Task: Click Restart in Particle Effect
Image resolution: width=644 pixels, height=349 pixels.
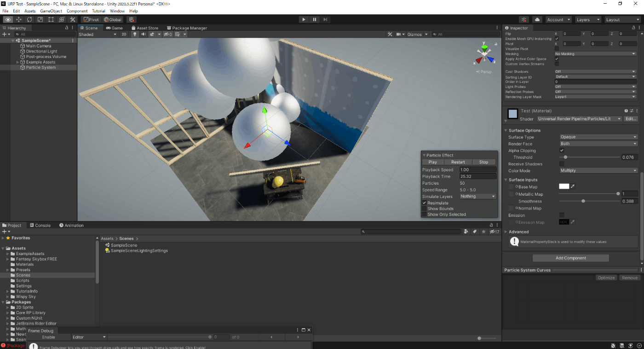Action: (458, 162)
